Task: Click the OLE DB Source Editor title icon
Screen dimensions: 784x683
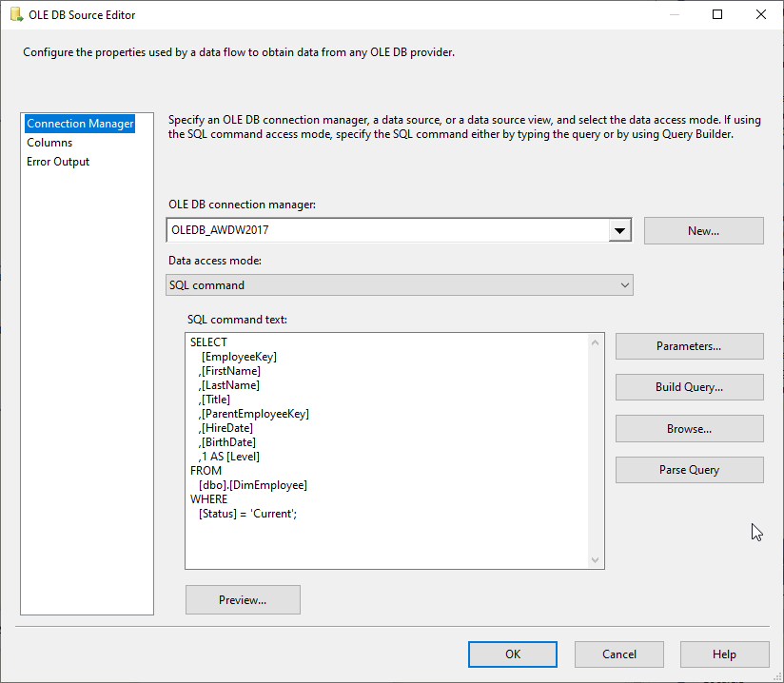Action: [16, 14]
